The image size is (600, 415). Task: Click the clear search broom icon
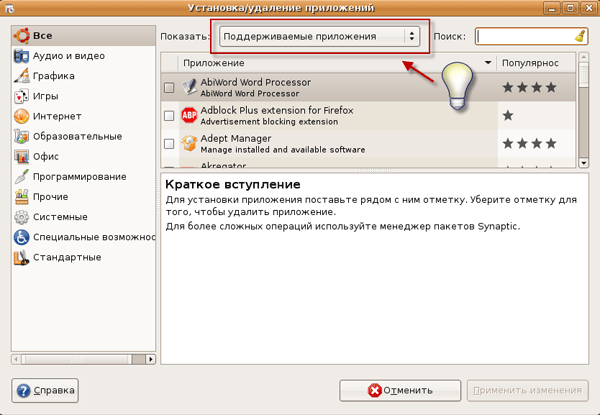point(580,36)
